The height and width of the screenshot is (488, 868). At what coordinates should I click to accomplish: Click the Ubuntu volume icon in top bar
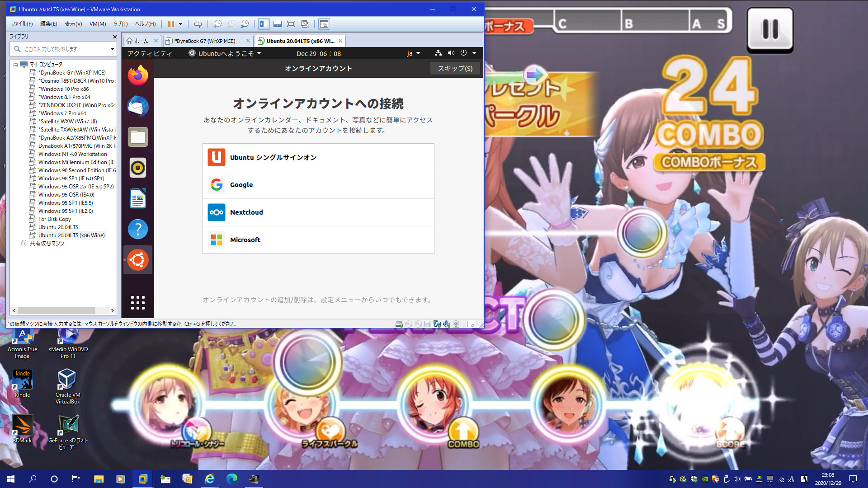click(451, 53)
